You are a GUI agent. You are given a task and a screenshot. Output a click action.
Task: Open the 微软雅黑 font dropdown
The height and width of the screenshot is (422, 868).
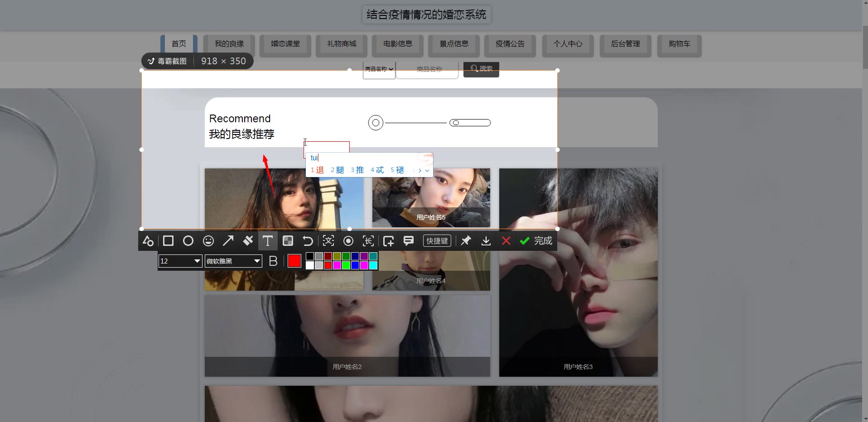233,261
